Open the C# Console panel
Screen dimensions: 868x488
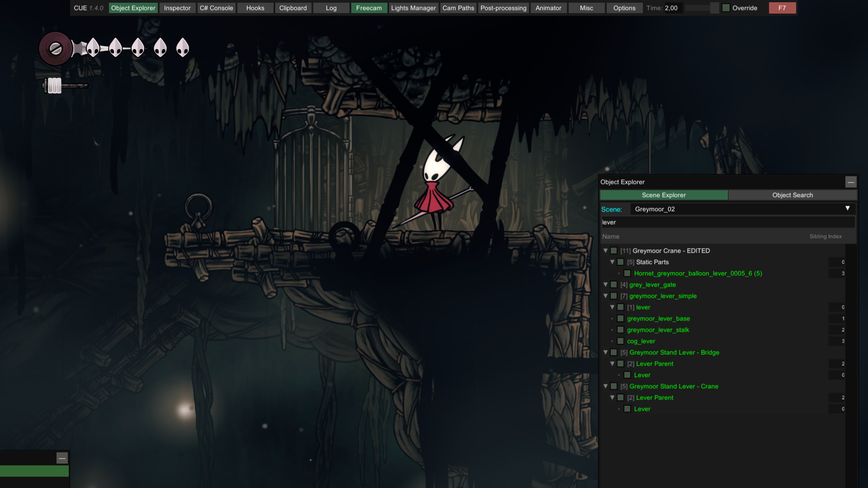[216, 8]
